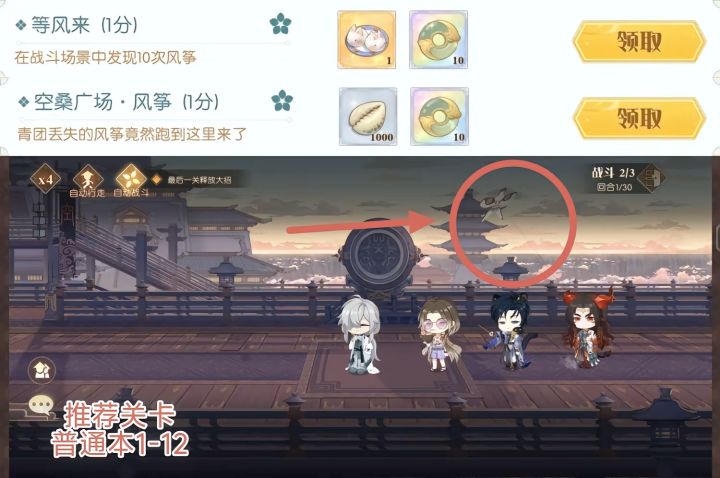Tap the flower badge next to 等风来
The image size is (720, 478).
click(x=280, y=24)
